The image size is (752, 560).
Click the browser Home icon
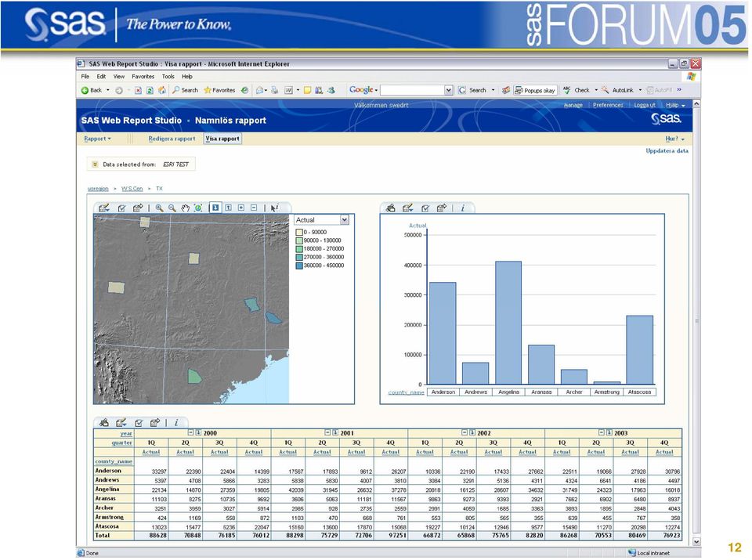pos(162,90)
